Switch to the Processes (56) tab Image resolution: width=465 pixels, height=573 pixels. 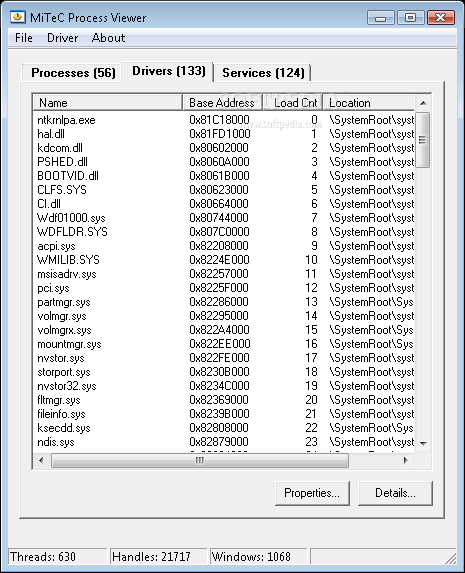tap(73, 72)
